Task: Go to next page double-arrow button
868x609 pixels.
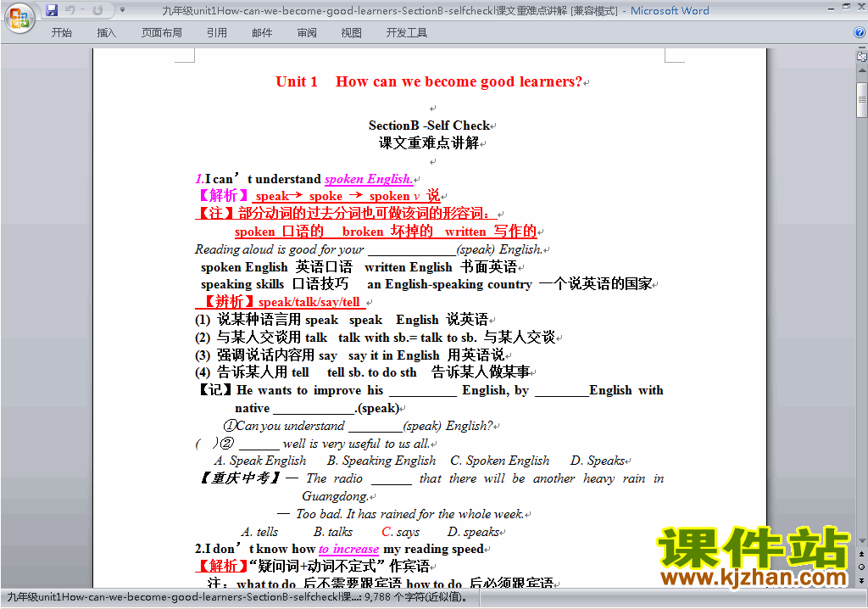Action: click(x=862, y=580)
